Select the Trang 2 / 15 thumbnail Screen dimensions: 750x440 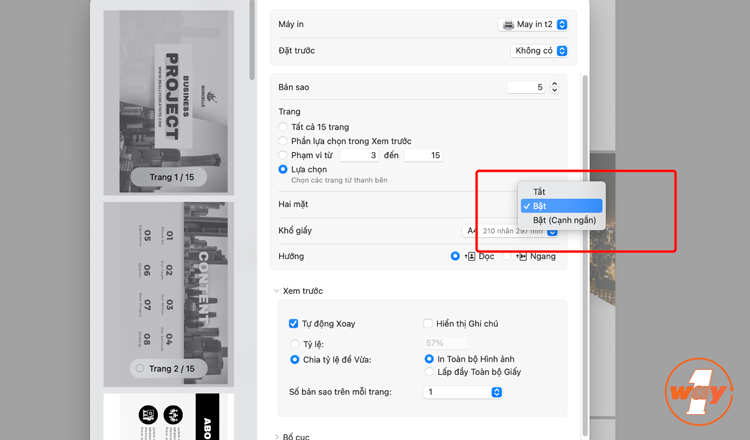pyautogui.click(x=169, y=294)
